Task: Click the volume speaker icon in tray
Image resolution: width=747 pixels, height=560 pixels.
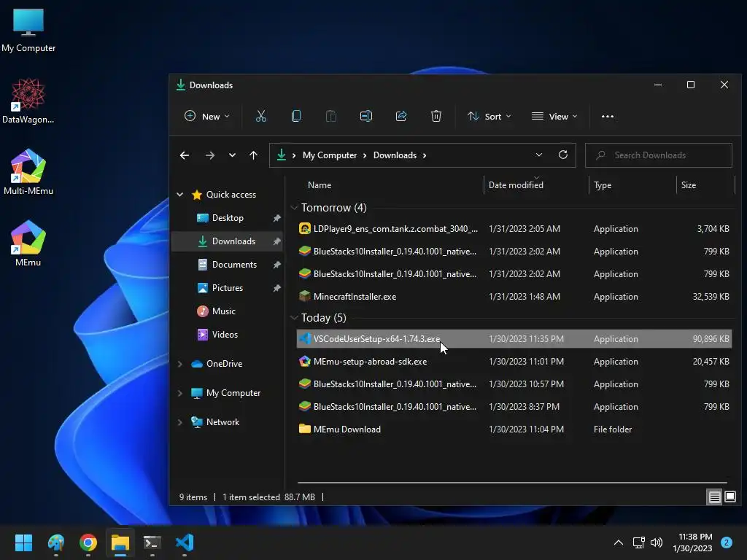Action: [657, 542]
